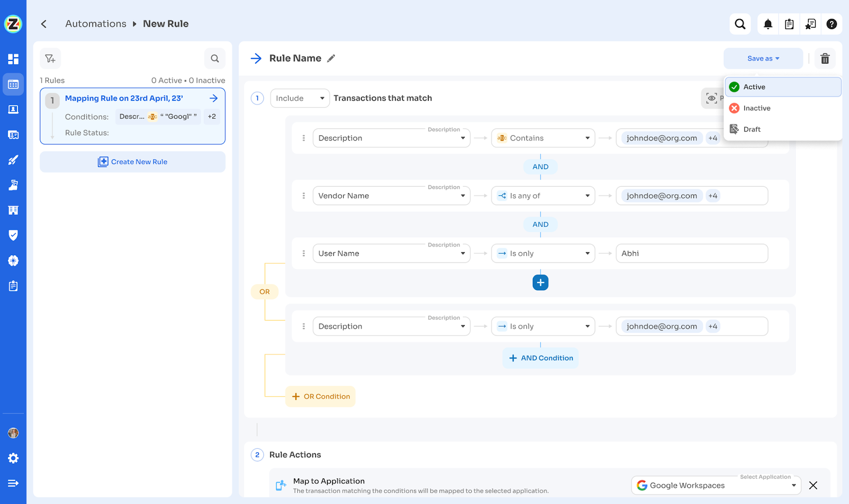Click Create New Rule button
This screenshot has width=849, height=504.
133,162
